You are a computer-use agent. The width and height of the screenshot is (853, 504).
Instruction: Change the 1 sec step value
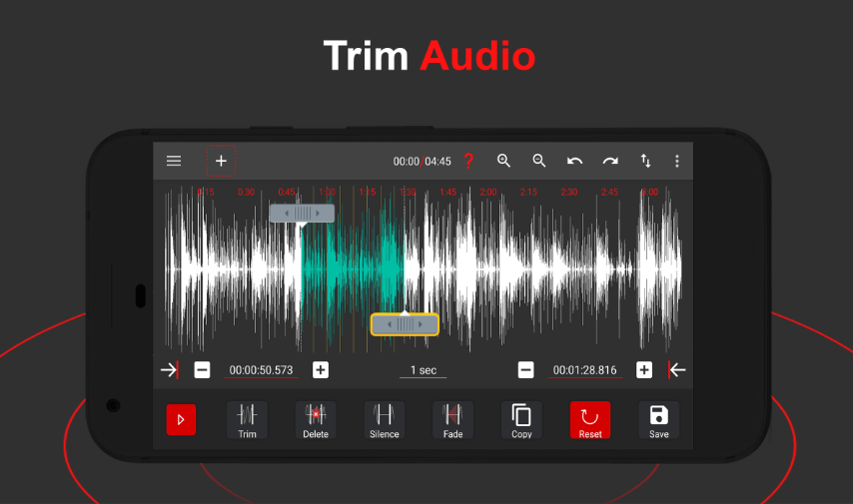[424, 370]
